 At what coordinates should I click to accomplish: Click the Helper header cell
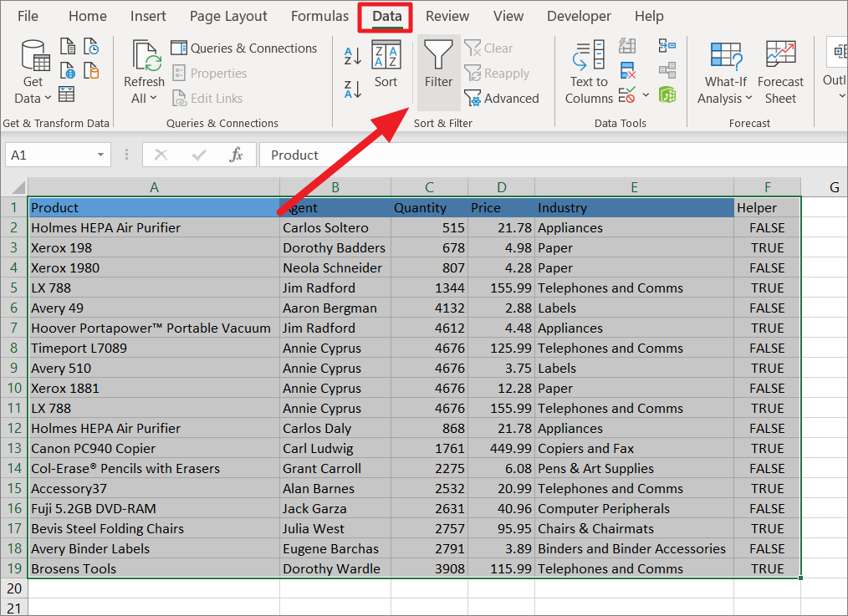click(x=768, y=207)
